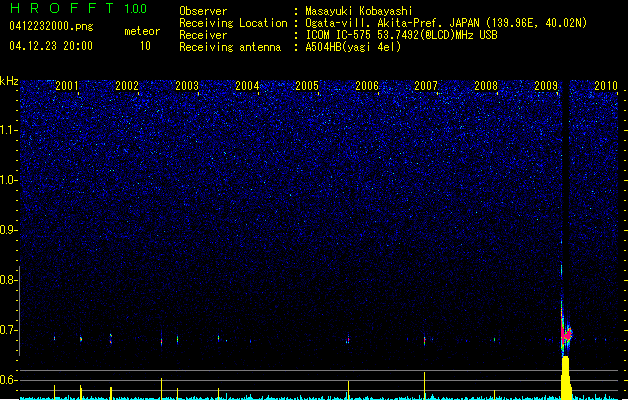
Task: Click the file name 0412232000.png
Action: pyautogui.click(x=51, y=26)
